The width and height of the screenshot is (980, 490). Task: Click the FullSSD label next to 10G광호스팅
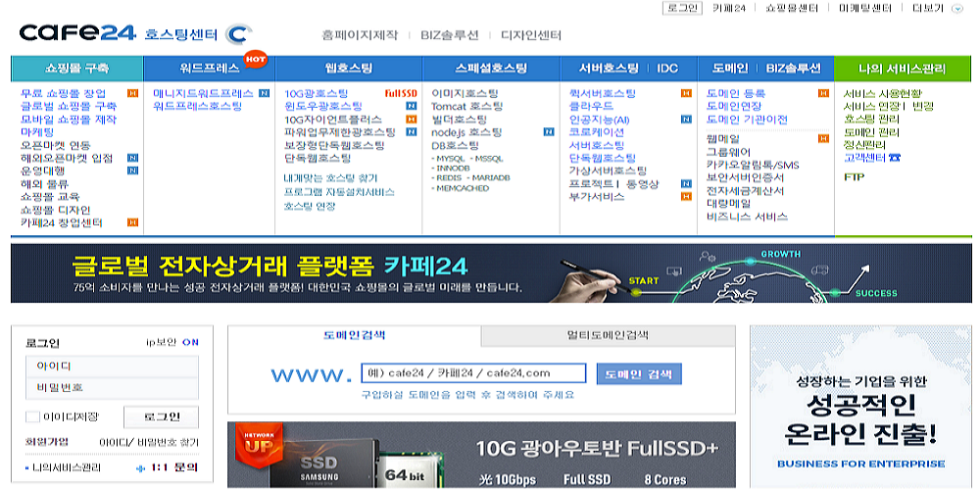coord(401,94)
